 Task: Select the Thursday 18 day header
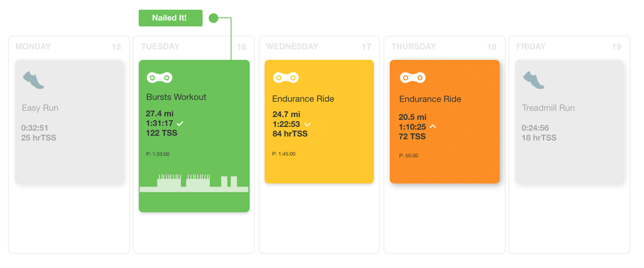tap(444, 47)
